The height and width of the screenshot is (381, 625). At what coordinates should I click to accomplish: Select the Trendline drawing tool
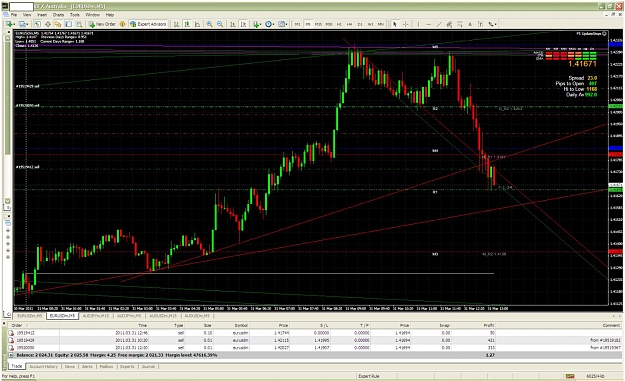click(439, 24)
